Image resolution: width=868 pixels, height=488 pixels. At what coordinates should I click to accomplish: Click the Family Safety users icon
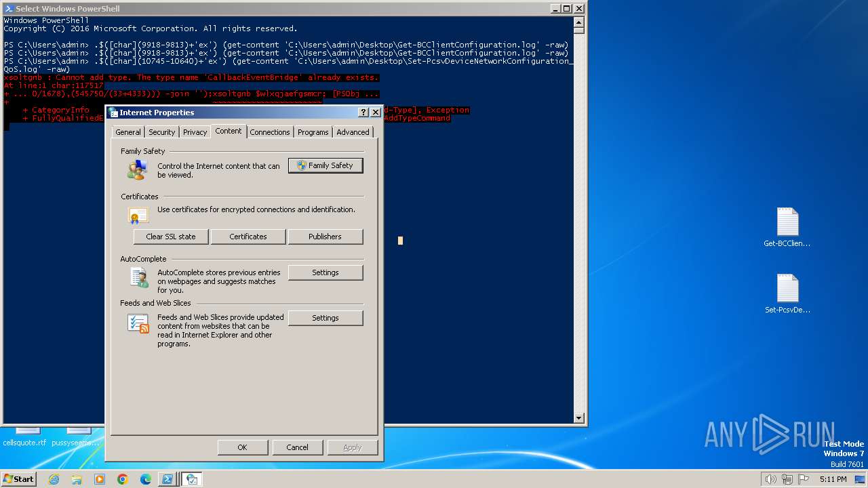pos(138,169)
